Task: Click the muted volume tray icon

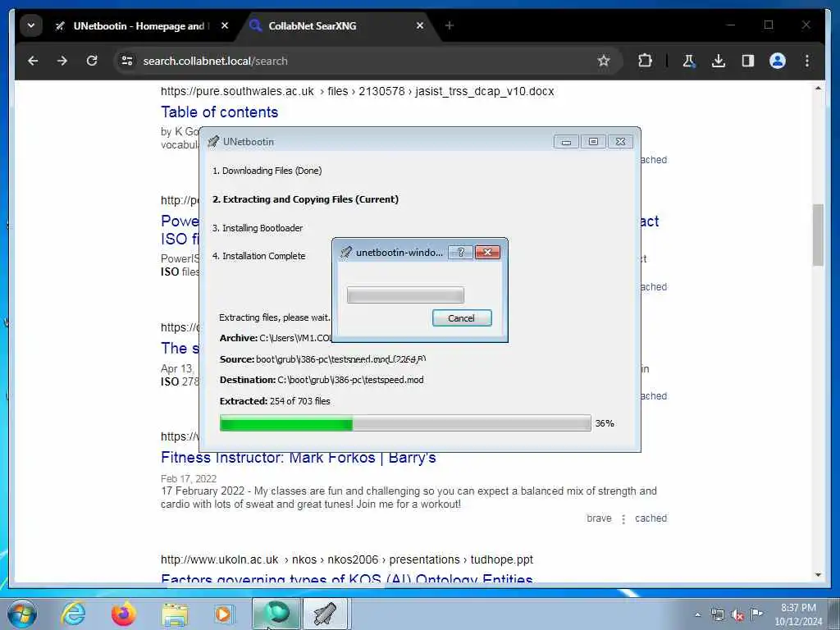Action: point(737,615)
